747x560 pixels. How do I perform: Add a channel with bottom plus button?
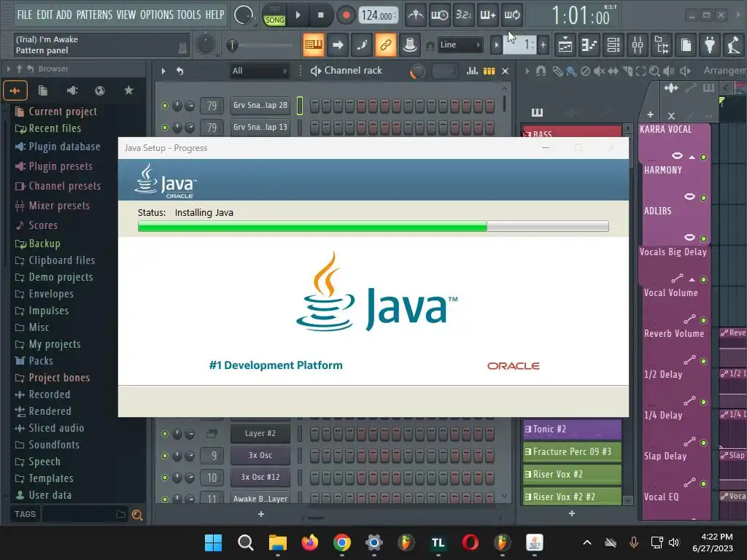point(261,514)
